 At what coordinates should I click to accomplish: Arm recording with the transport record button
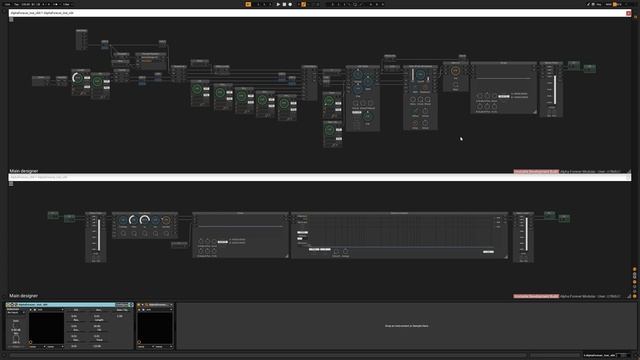[x=290, y=4]
